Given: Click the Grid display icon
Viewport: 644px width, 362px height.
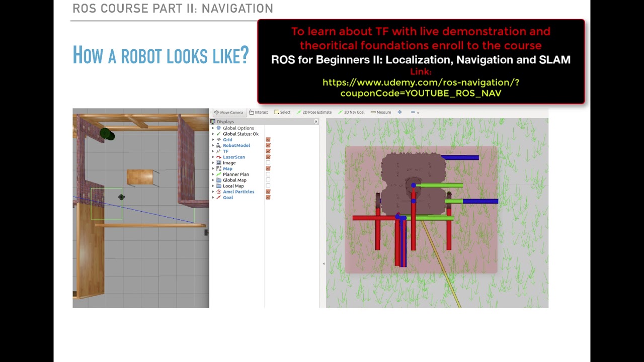Looking at the screenshot, I should [x=218, y=140].
